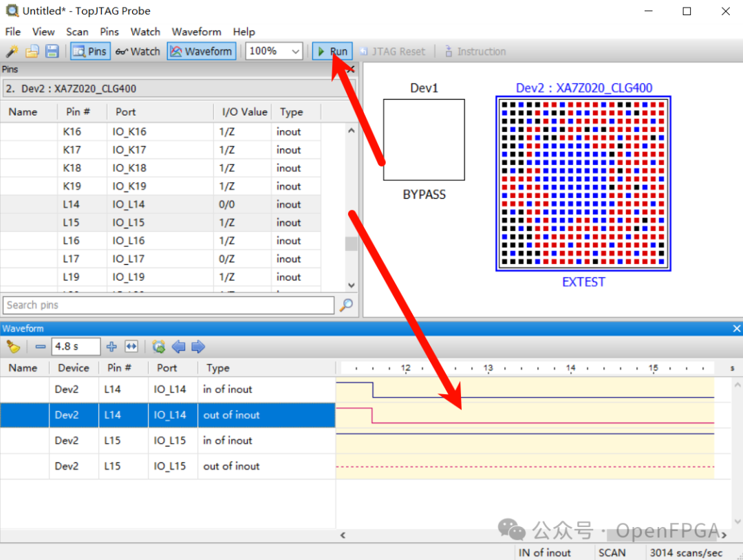Select L14 out of inout waveform row
Viewport: 743px width, 560px height.
(x=168, y=415)
